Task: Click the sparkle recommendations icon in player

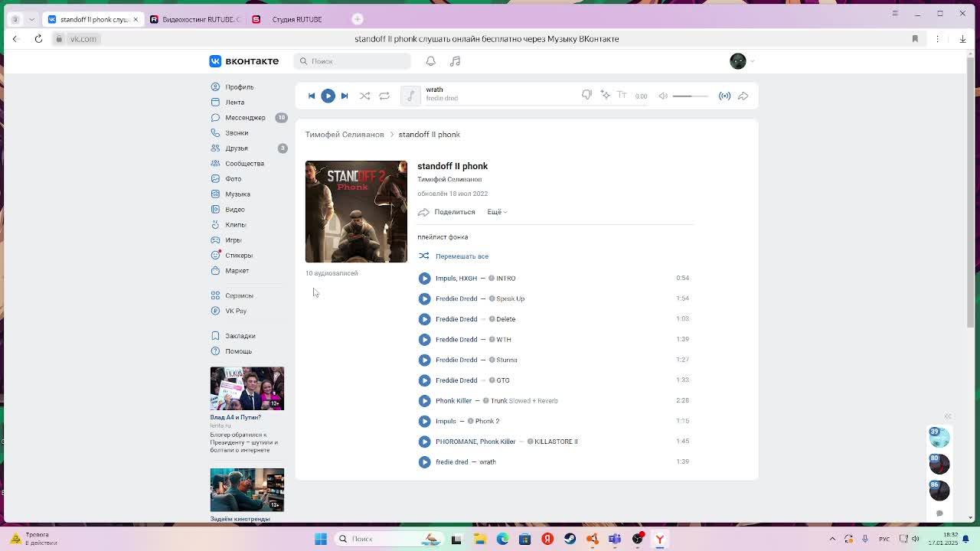Action: (x=605, y=95)
